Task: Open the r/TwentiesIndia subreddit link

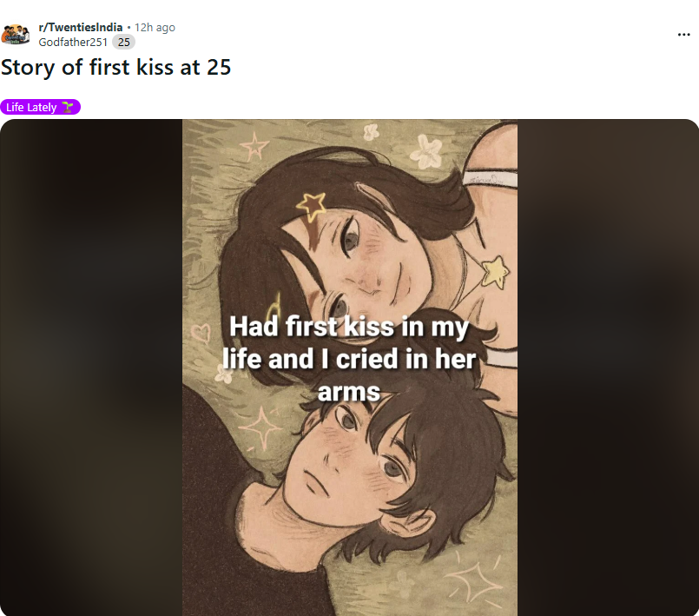Action: [x=80, y=27]
